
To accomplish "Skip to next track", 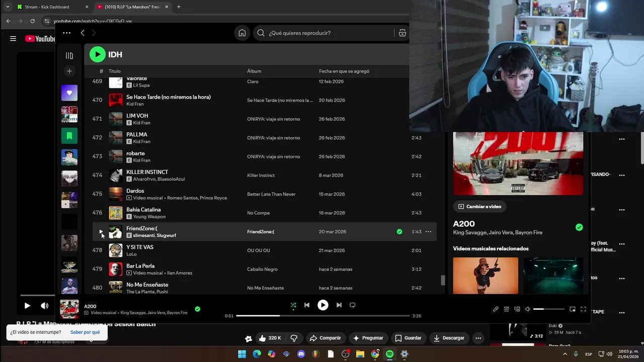I will point(339,305).
